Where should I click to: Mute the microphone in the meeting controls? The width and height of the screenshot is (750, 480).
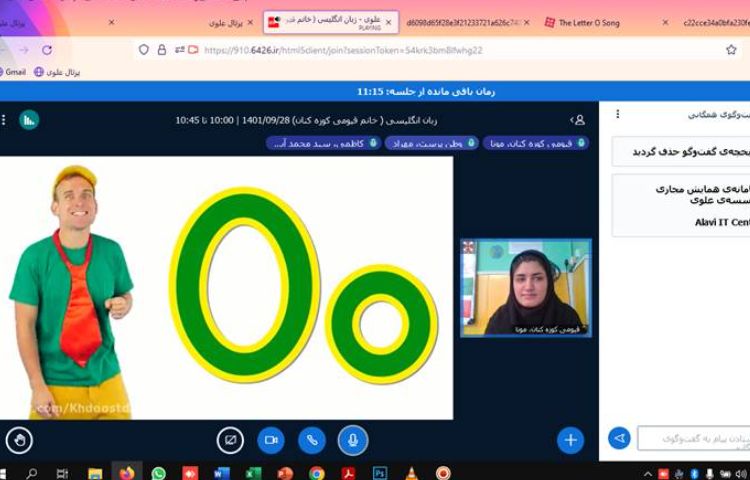(353, 440)
